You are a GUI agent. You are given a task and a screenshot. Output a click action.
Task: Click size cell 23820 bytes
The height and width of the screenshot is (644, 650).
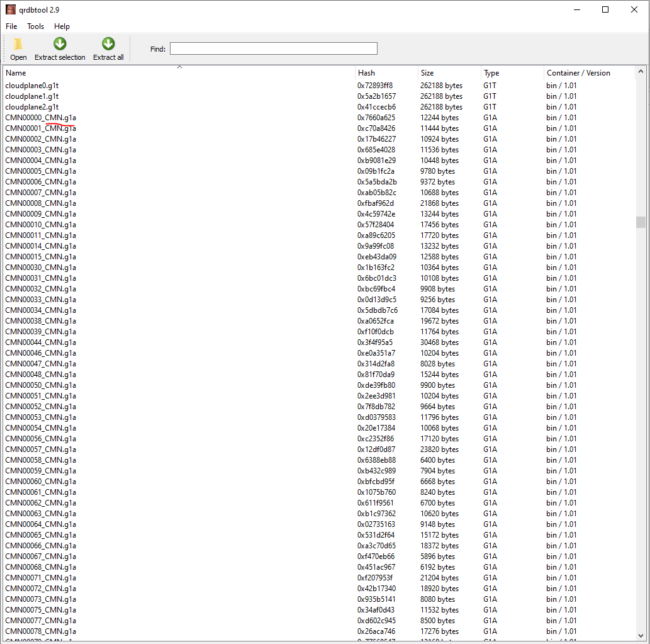[x=439, y=449]
